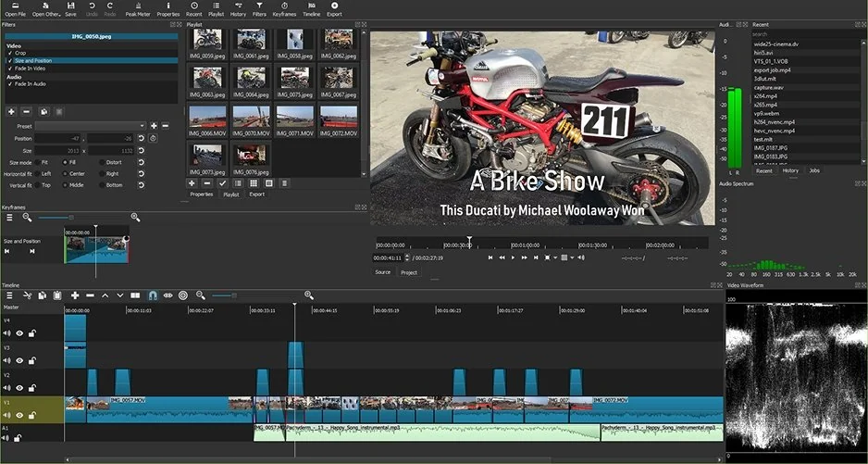
Task: Open the Keyframes panel hamburger menu
Action: [9, 218]
